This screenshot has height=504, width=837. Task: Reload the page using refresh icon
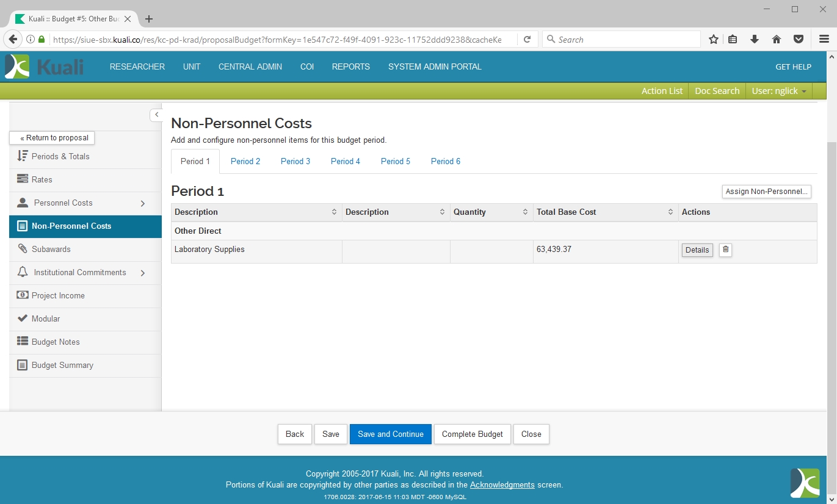[527, 40]
